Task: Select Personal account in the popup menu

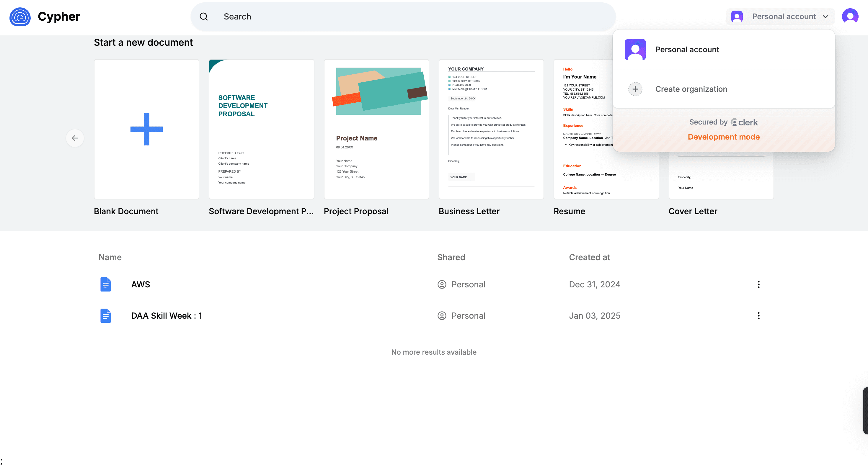Action: tap(723, 50)
